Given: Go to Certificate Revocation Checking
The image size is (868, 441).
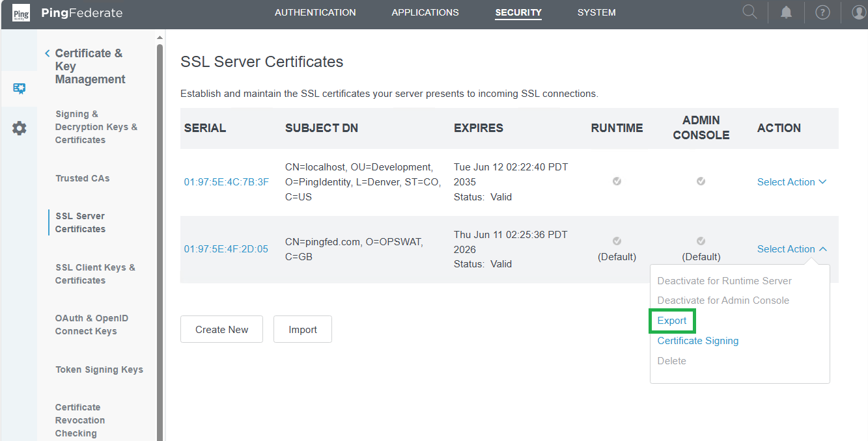Looking at the screenshot, I should [80, 420].
